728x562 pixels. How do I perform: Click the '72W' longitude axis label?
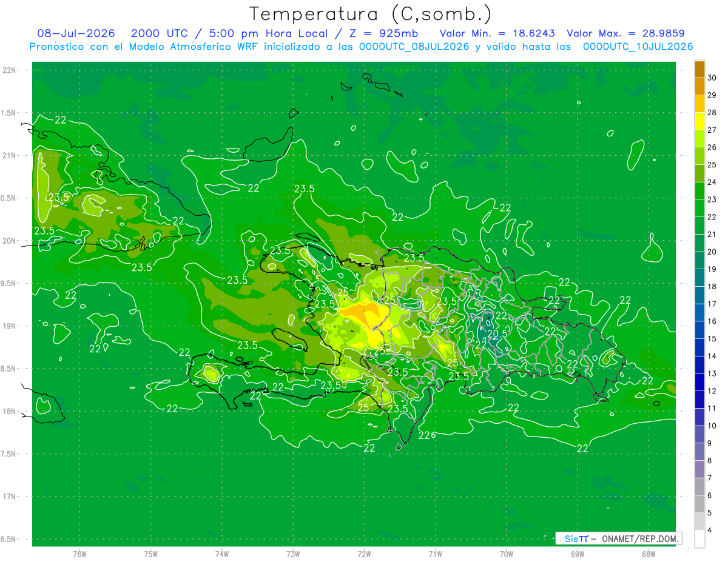(365, 554)
